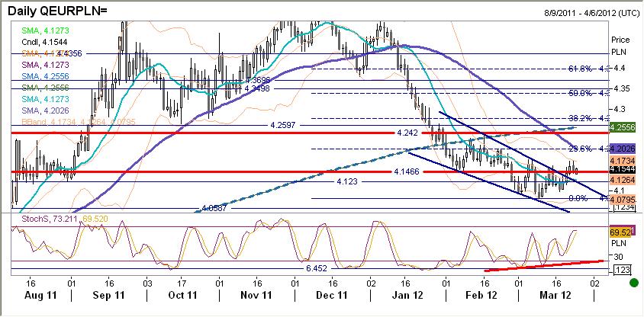Select the 4.35 price axis value
Image resolution: width=644 pixels, height=317 pixels.
pyautogui.click(x=620, y=88)
